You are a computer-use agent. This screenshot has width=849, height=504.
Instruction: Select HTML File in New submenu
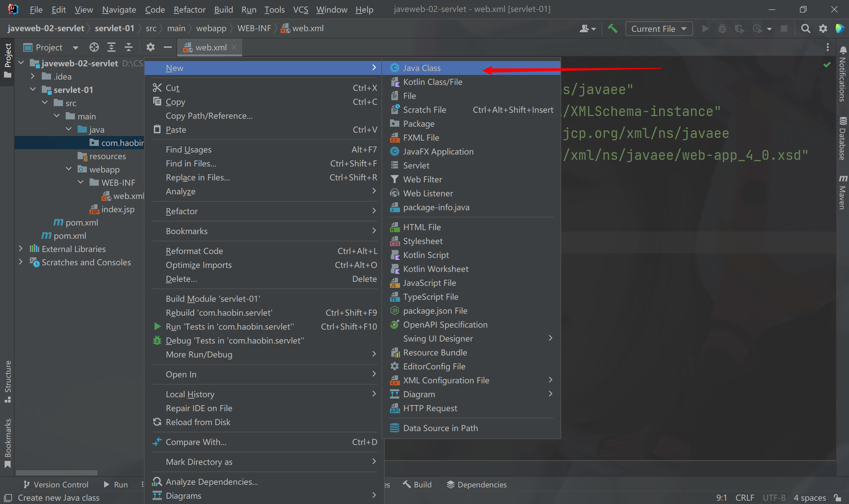coord(471,227)
